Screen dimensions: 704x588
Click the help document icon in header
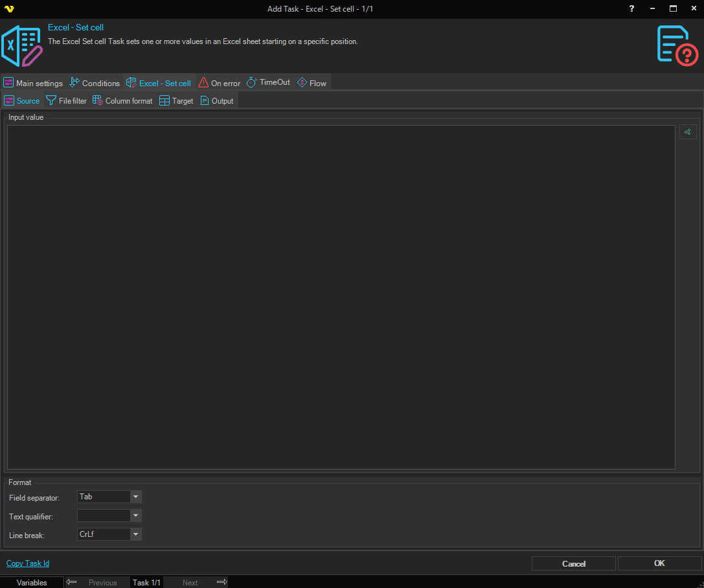tap(677, 46)
